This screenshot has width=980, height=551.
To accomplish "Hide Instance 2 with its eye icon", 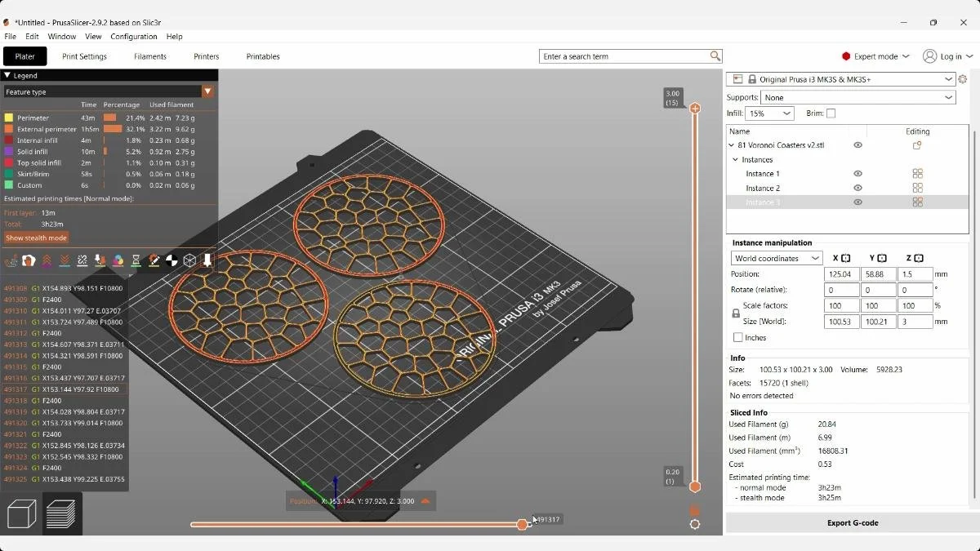I will pyautogui.click(x=857, y=188).
